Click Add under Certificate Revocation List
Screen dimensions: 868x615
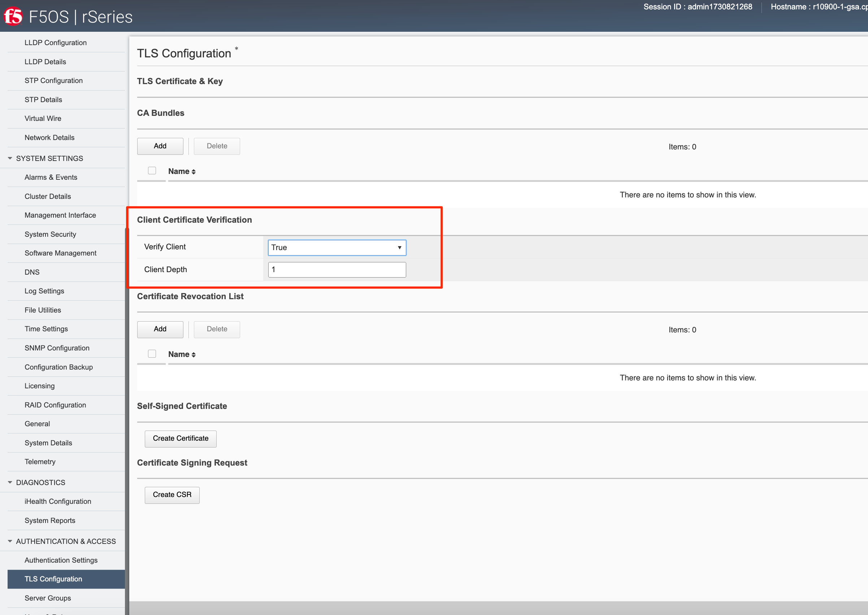click(160, 329)
